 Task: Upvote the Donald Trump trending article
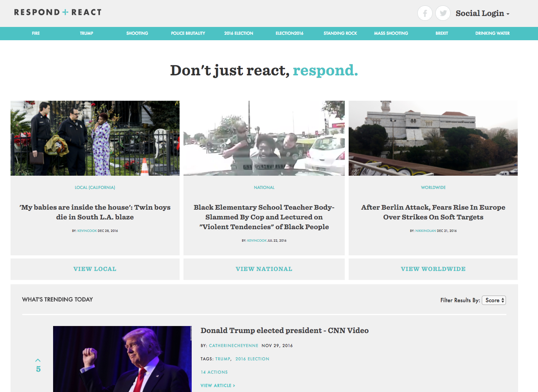pyautogui.click(x=38, y=360)
